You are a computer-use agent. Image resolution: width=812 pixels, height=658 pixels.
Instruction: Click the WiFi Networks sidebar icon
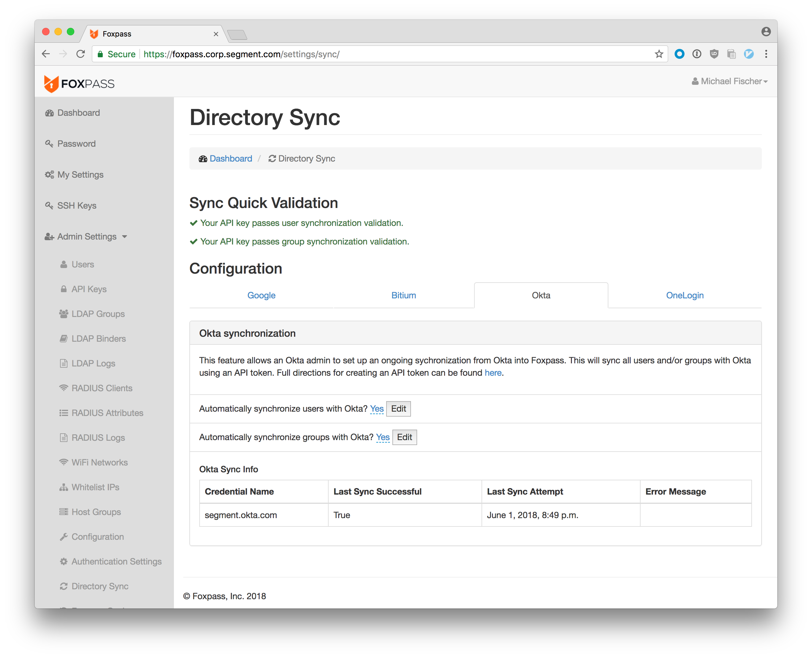pyautogui.click(x=64, y=462)
